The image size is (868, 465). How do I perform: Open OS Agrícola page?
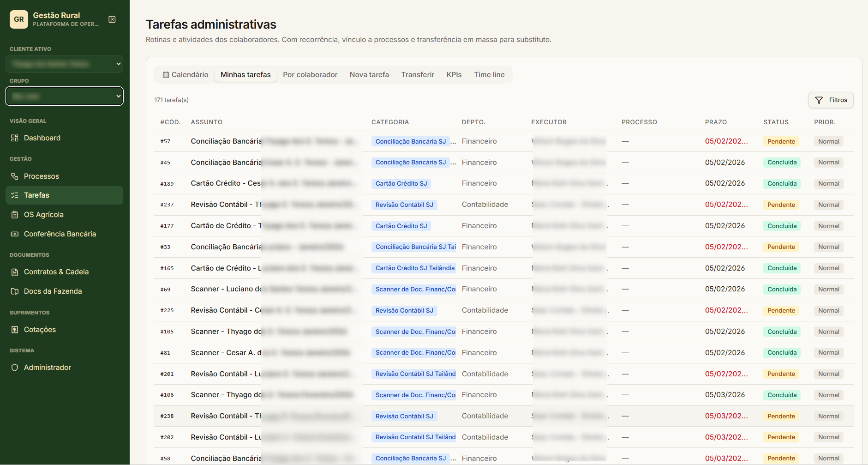pyautogui.click(x=64, y=215)
